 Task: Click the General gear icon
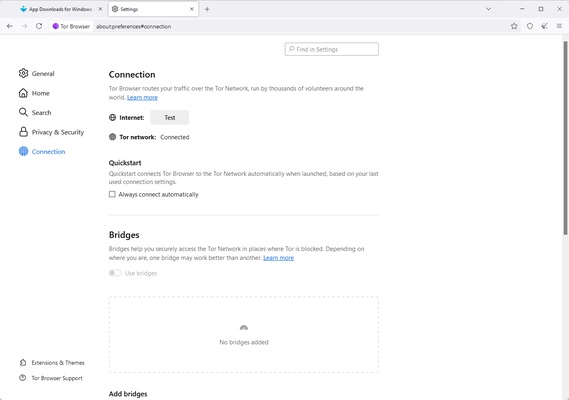click(x=23, y=73)
